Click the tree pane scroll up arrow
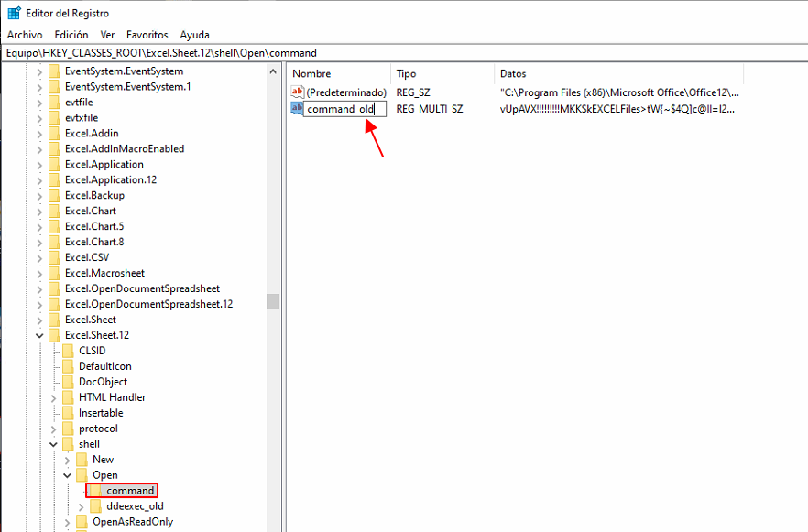 point(273,71)
